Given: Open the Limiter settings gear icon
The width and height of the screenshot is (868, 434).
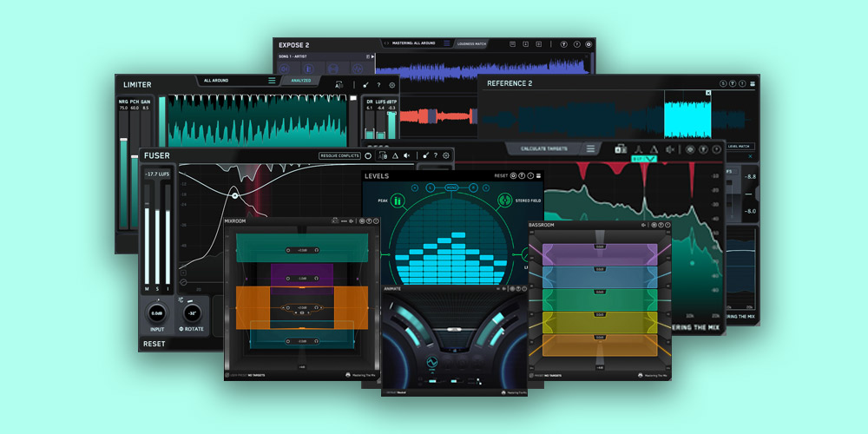Looking at the screenshot, I should (392, 85).
